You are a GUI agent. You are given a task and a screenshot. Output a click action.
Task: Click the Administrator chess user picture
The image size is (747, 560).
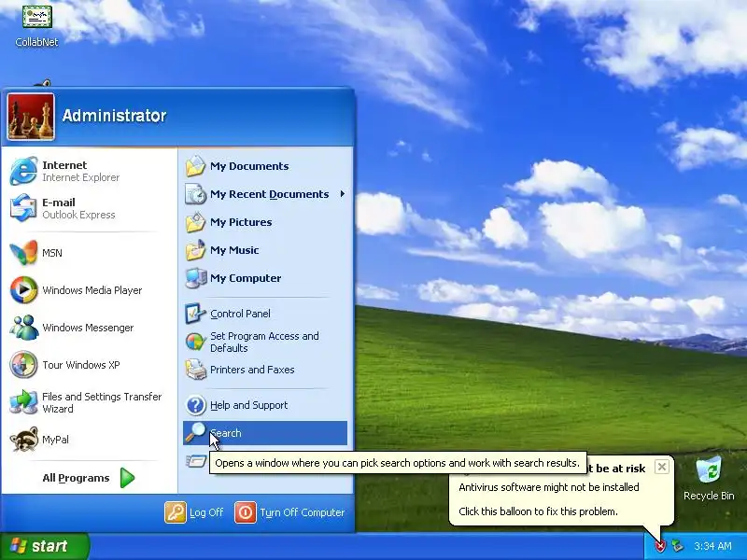(31, 117)
